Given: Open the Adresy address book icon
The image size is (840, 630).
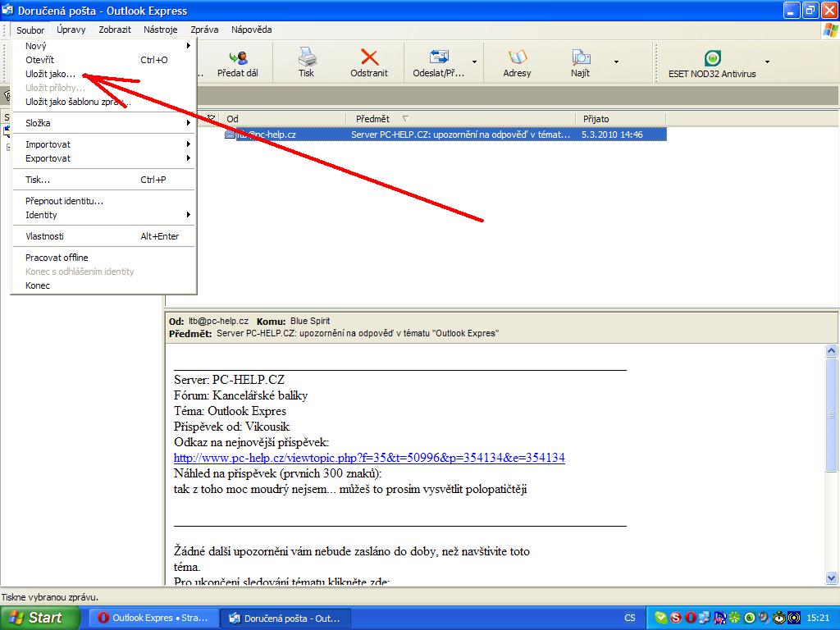Looking at the screenshot, I should [517, 57].
